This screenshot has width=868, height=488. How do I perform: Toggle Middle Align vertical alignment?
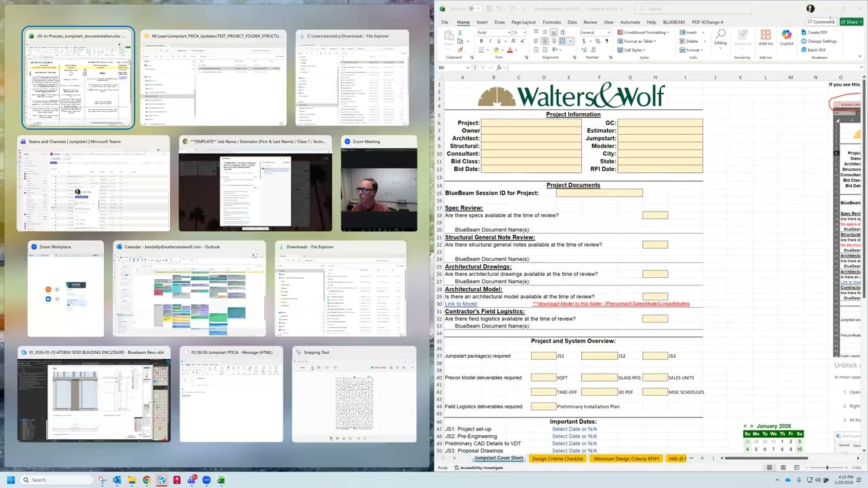point(545,33)
